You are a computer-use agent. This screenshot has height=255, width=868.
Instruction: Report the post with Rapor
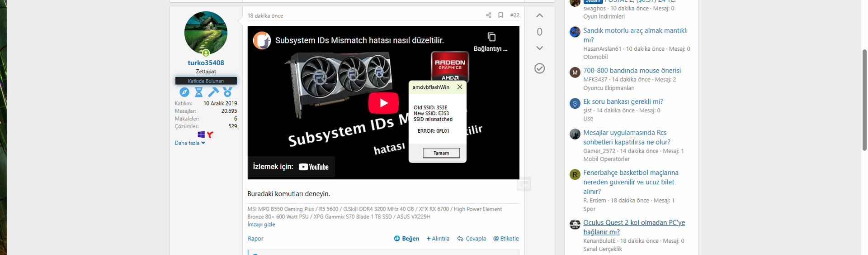(255, 239)
